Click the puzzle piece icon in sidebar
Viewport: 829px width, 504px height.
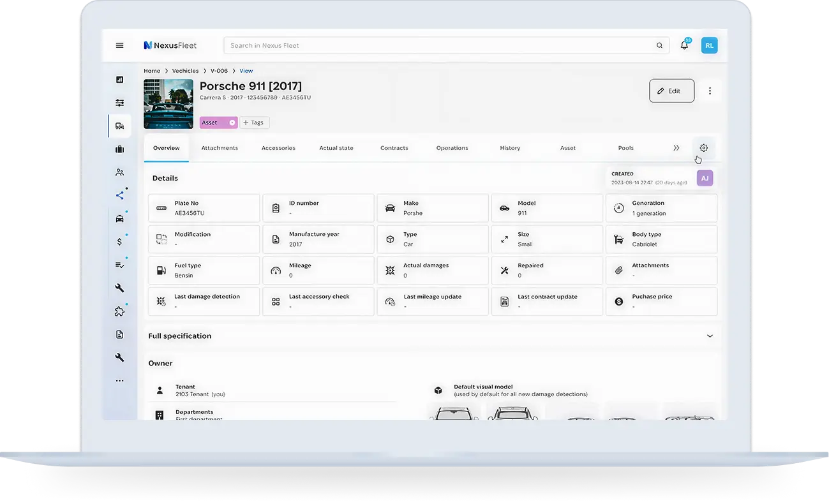click(119, 311)
